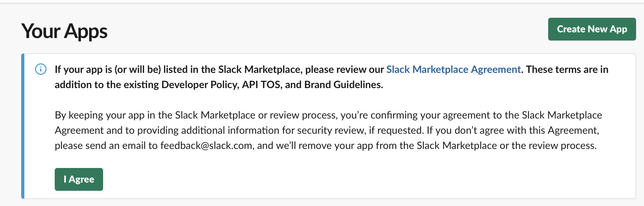Click the Create New App button
Viewport: 644px width, 206px height.
(592, 29)
